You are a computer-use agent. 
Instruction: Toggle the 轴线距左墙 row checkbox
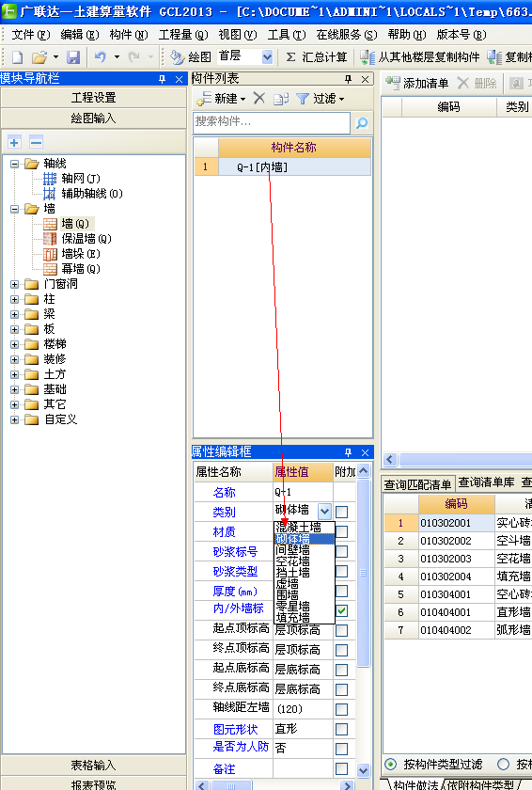point(342,709)
